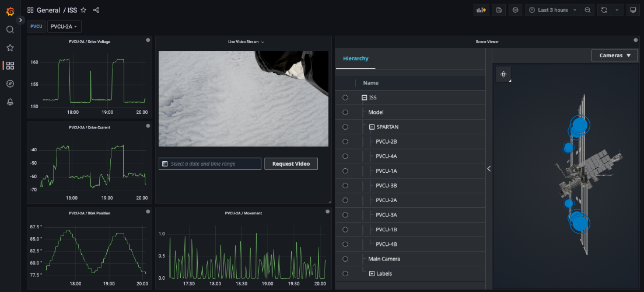Select the radio button for Main Camera
This screenshot has height=292, width=644.
[345, 259]
